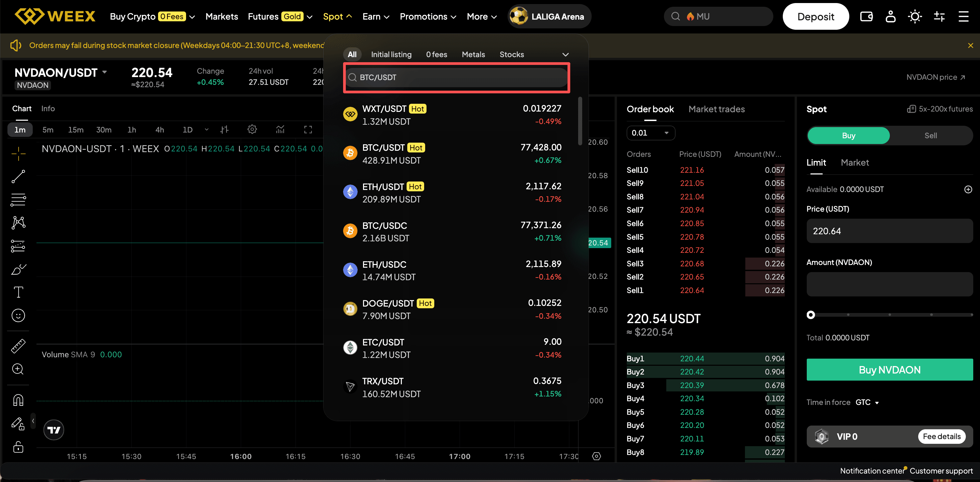Click the TradingView logo badge
This screenshot has height=482, width=980.
pyautogui.click(x=54, y=430)
